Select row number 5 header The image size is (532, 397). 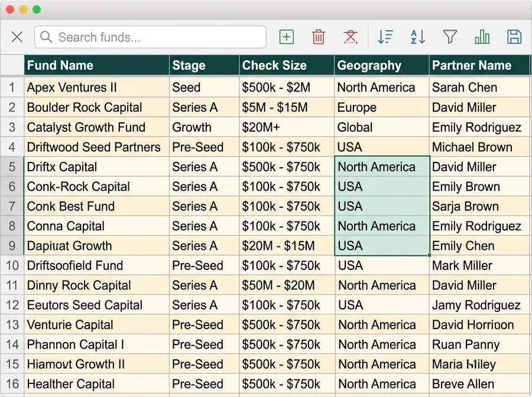pyautogui.click(x=12, y=167)
